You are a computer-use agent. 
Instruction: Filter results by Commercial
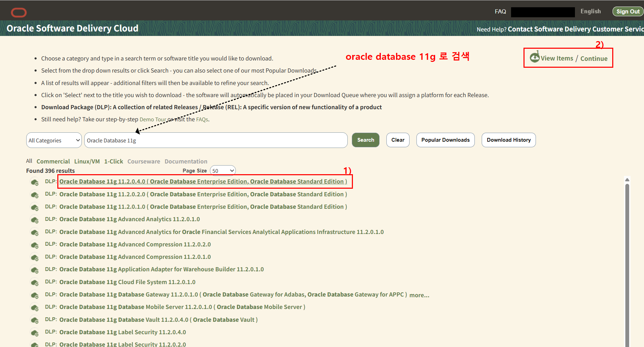click(x=53, y=161)
